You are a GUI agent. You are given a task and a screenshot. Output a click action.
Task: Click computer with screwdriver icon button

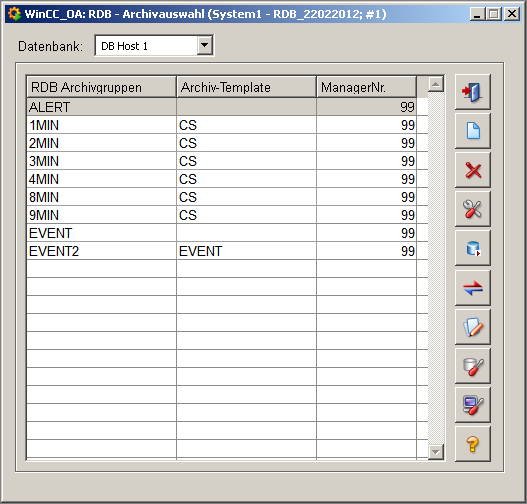pos(473,405)
